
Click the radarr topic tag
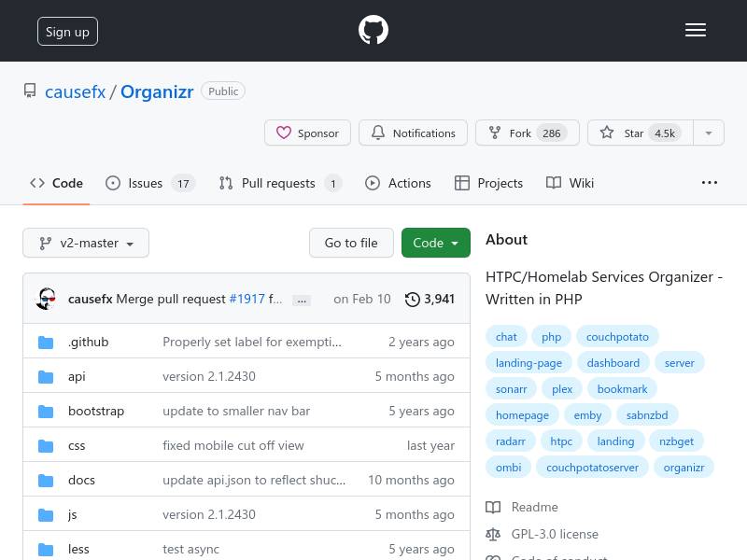(x=510, y=441)
